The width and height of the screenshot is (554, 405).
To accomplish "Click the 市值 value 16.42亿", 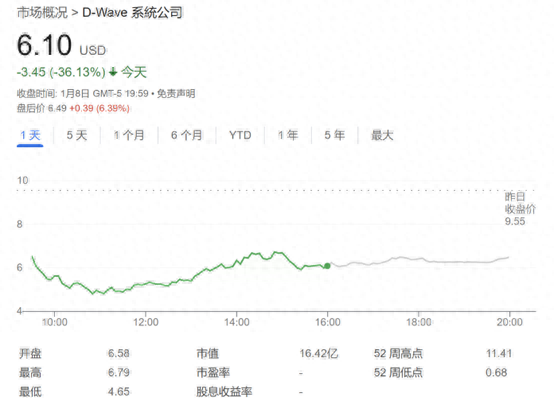I will [319, 353].
